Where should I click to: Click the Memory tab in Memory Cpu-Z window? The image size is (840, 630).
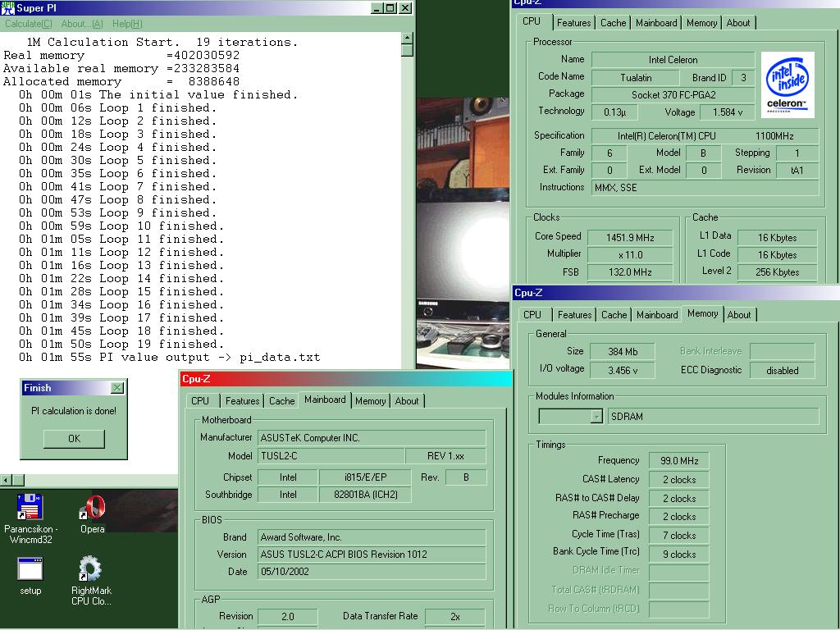tap(702, 313)
